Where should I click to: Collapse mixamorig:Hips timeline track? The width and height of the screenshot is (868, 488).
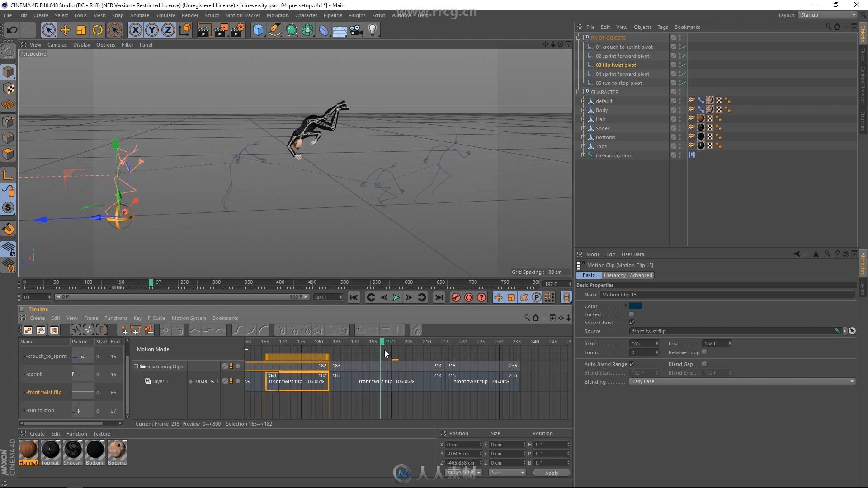click(x=136, y=366)
